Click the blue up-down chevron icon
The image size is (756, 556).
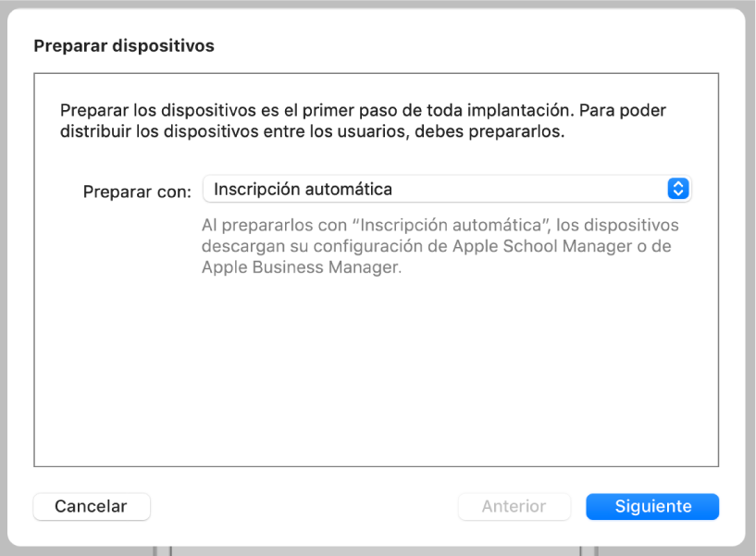[x=678, y=189]
